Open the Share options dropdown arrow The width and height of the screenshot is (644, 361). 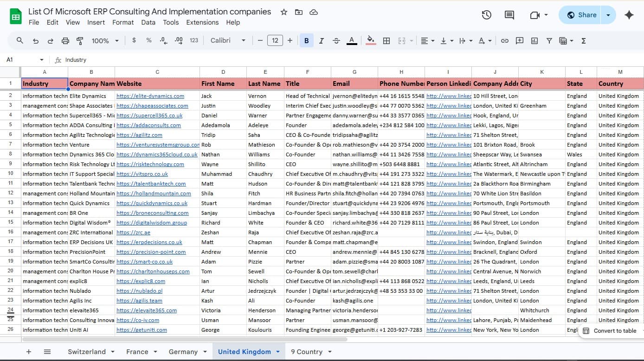click(608, 15)
